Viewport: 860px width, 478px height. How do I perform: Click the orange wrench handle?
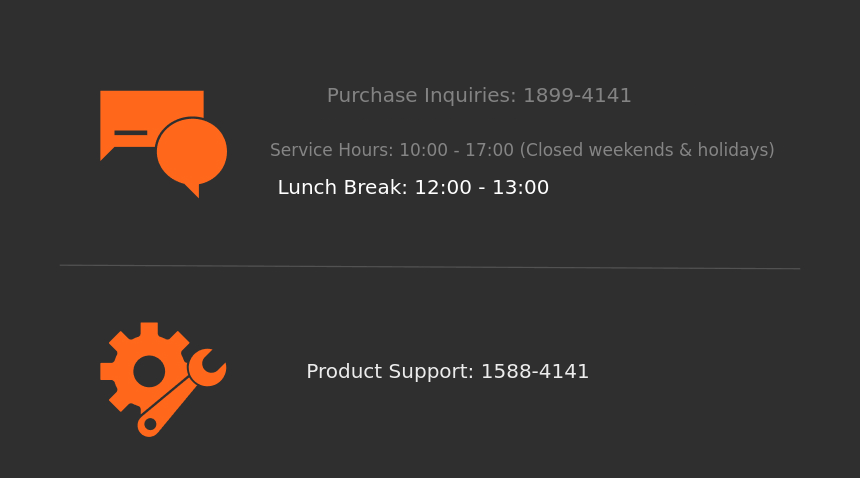tap(172, 400)
